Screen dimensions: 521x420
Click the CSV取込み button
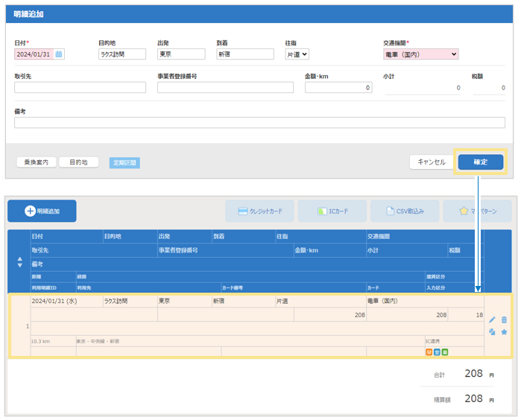(x=405, y=211)
